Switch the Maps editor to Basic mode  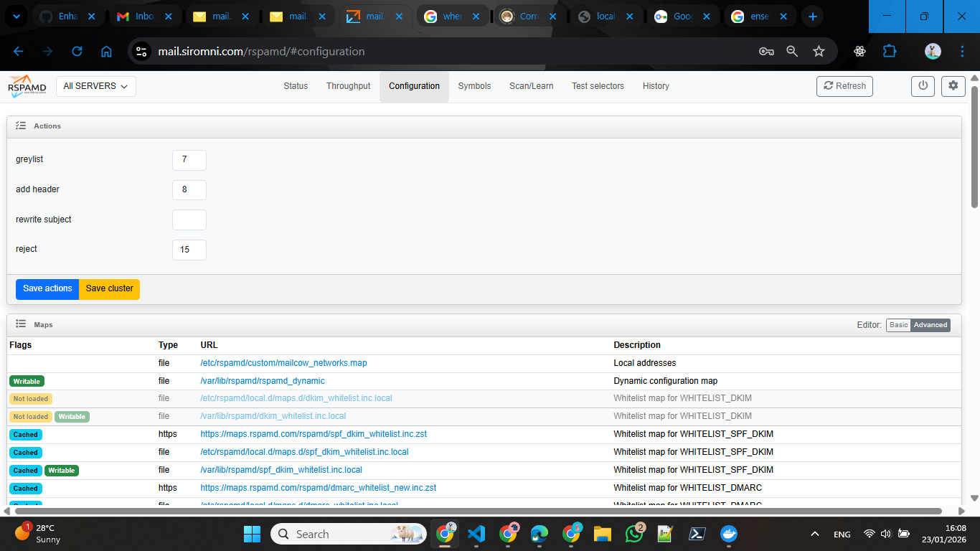898,324
